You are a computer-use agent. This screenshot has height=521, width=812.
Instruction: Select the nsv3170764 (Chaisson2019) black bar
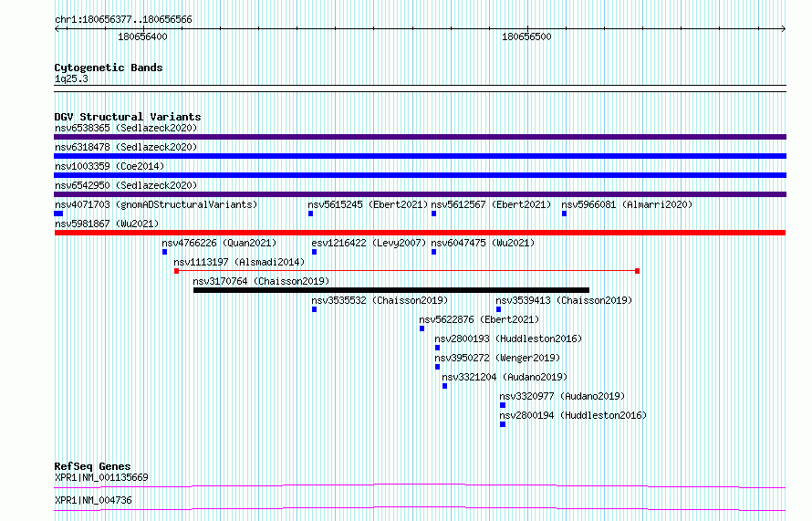point(391,290)
